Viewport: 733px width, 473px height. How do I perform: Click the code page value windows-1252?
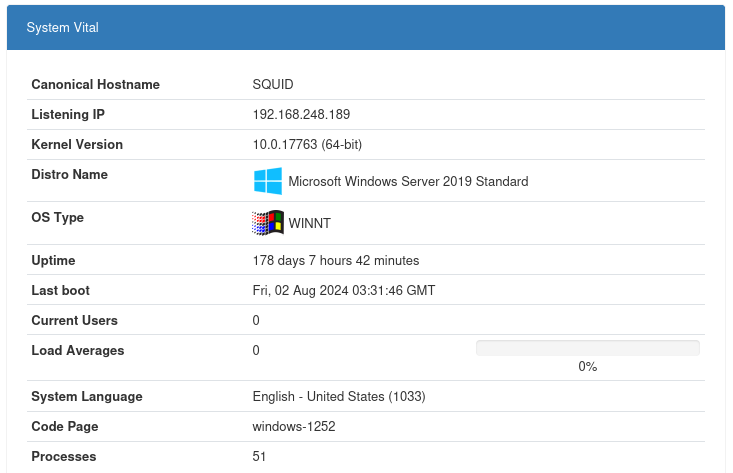click(293, 427)
